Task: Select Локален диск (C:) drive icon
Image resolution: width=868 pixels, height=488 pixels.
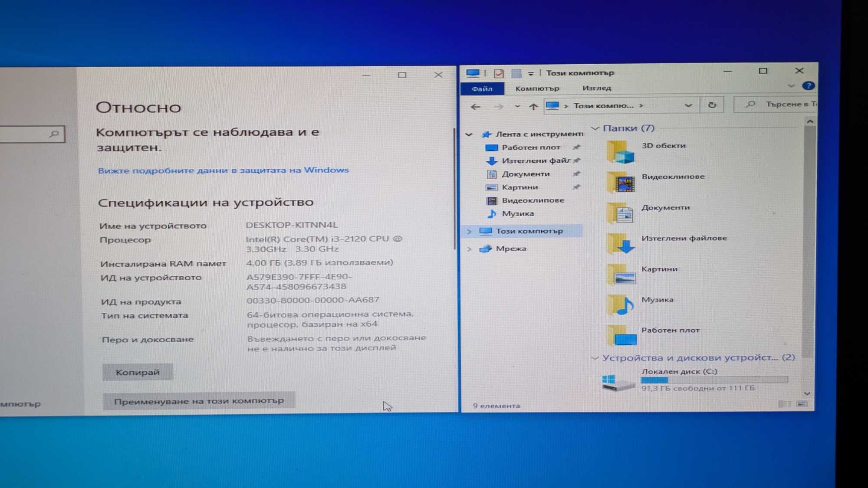Action: click(x=618, y=382)
